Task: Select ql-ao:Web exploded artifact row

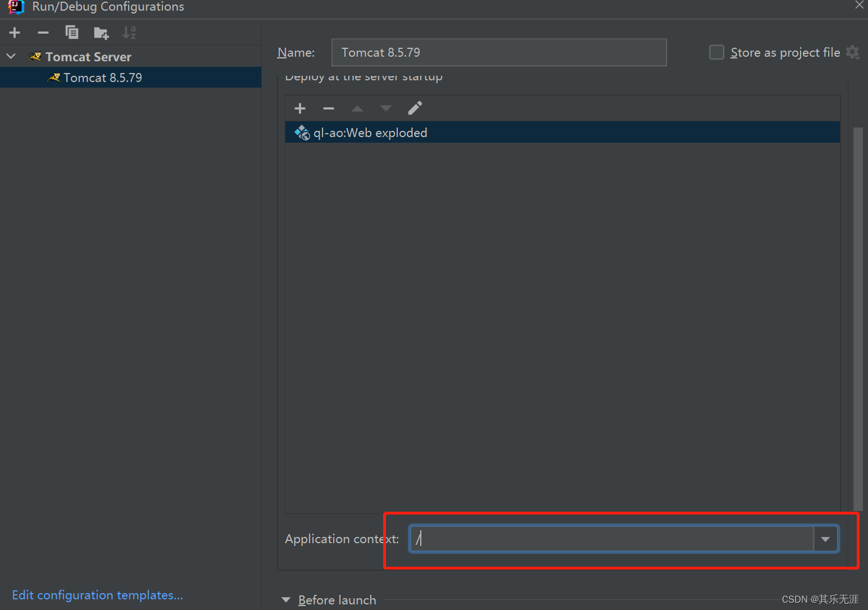Action: click(562, 133)
